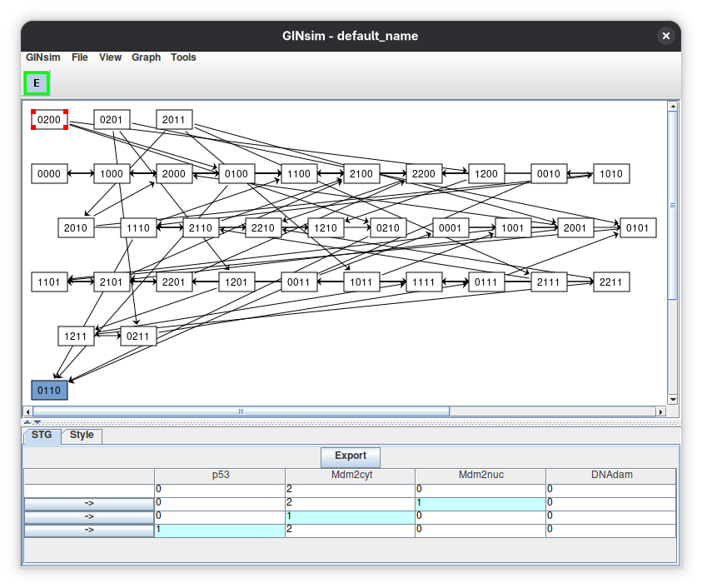Screen dimensions: 702x588
Task: Select node 0111 in the graph
Action: 486,282
